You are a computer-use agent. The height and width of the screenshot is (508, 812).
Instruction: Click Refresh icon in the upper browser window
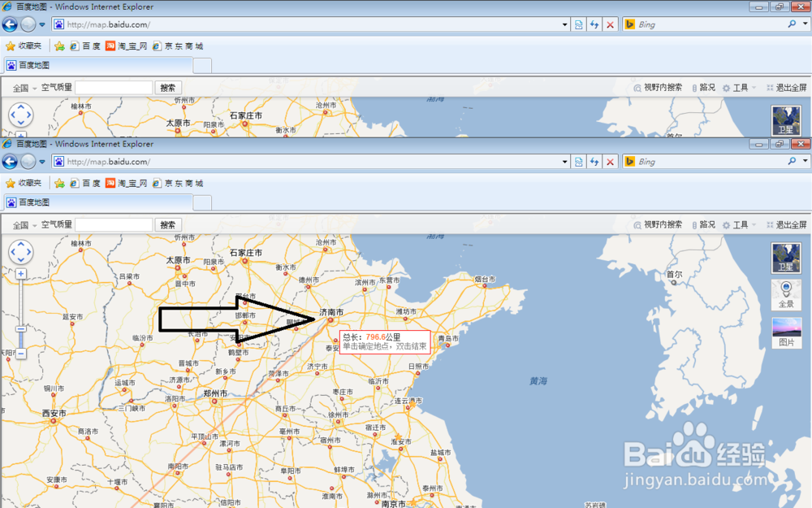(594, 24)
